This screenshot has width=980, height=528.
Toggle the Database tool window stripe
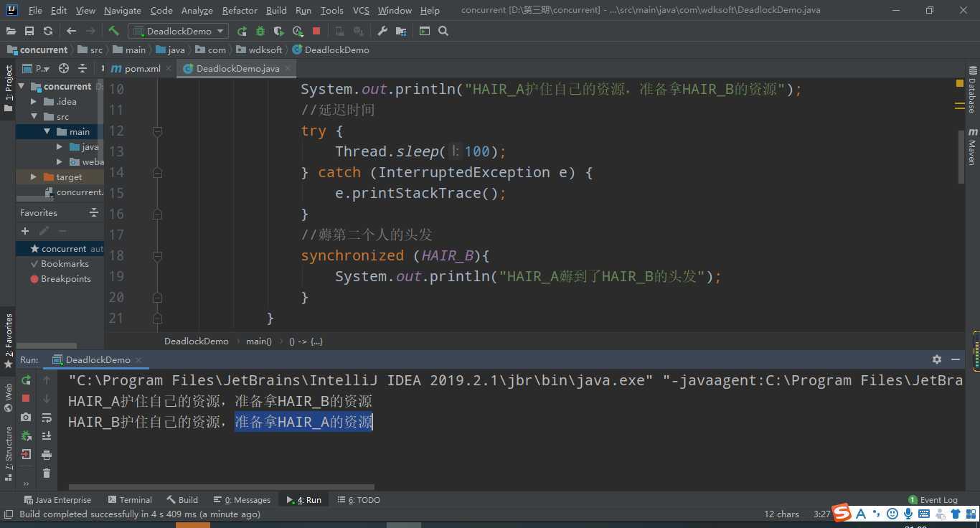point(972,90)
